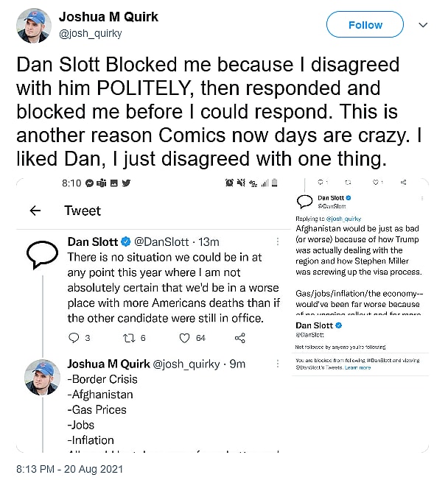The width and height of the screenshot is (448, 480).
Task: Open more options on Dan Slott's 13m tweet
Action: [x=273, y=241]
